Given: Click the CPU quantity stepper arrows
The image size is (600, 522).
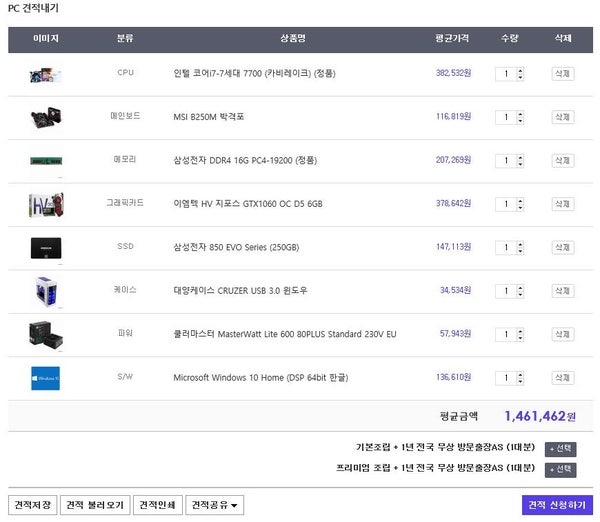Looking at the screenshot, I should 520,74.
